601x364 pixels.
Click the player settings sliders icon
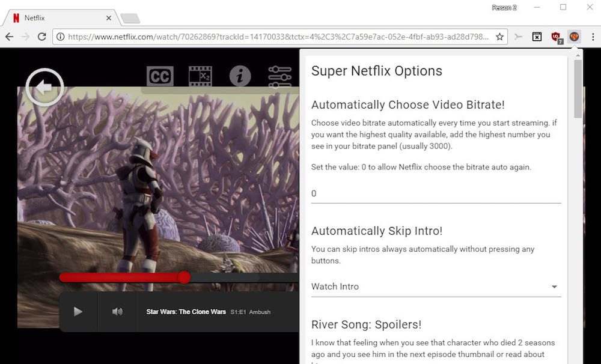[280, 76]
